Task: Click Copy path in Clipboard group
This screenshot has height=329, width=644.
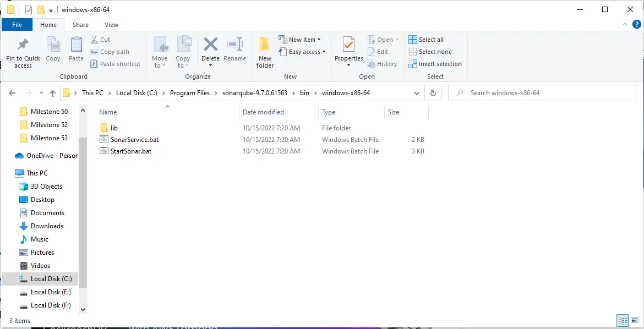Action: (x=110, y=52)
